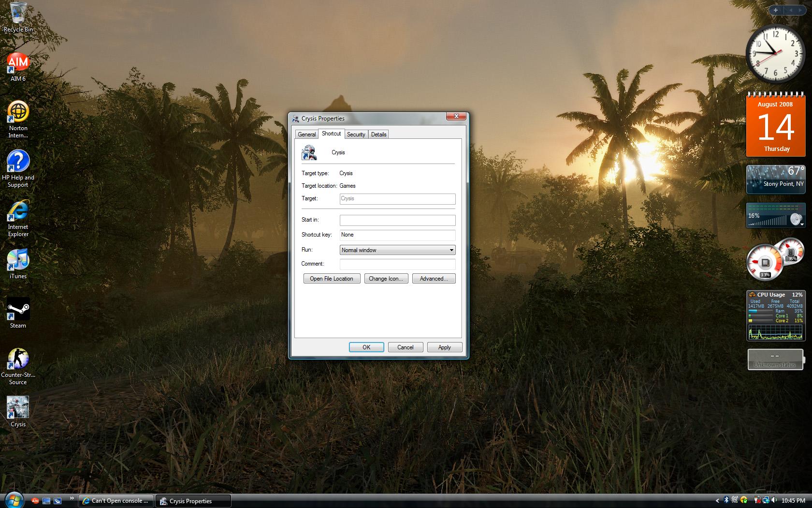
Task: Click the Open File Location button
Action: [x=332, y=279]
